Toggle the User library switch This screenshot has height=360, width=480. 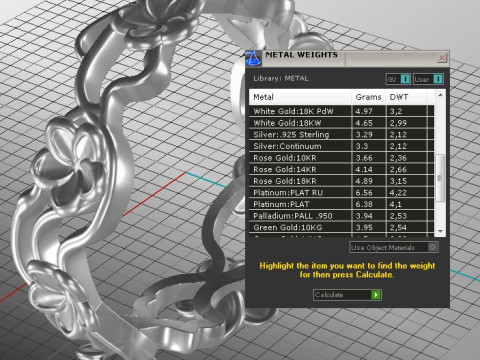[x=428, y=79]
